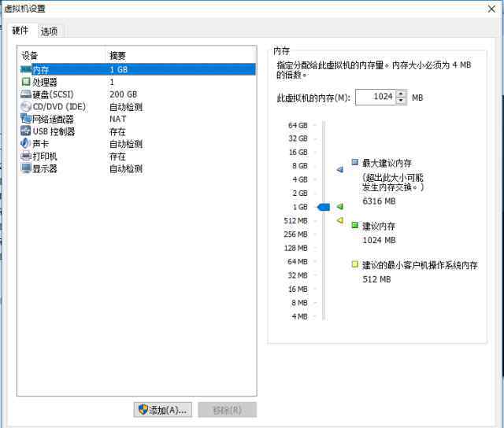Select the 200 GB summary value
The height and width of the screenshot is (428, 504).
click(124, 94)
